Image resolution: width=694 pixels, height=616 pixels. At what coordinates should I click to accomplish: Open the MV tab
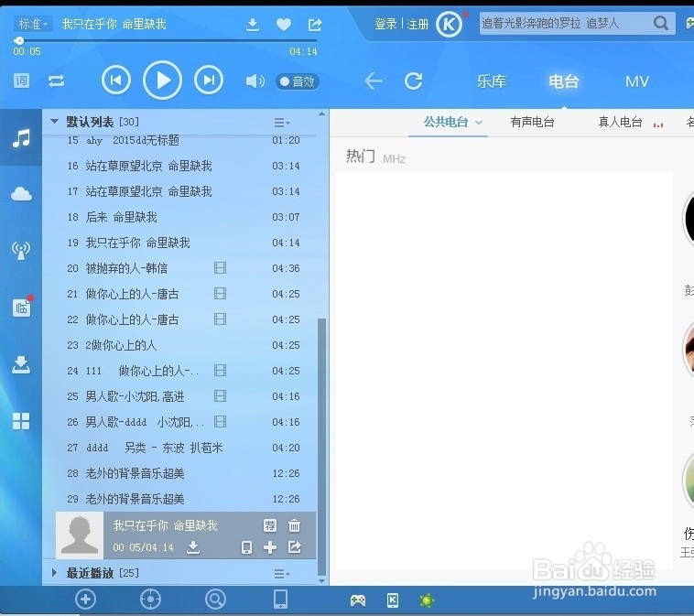637,81
